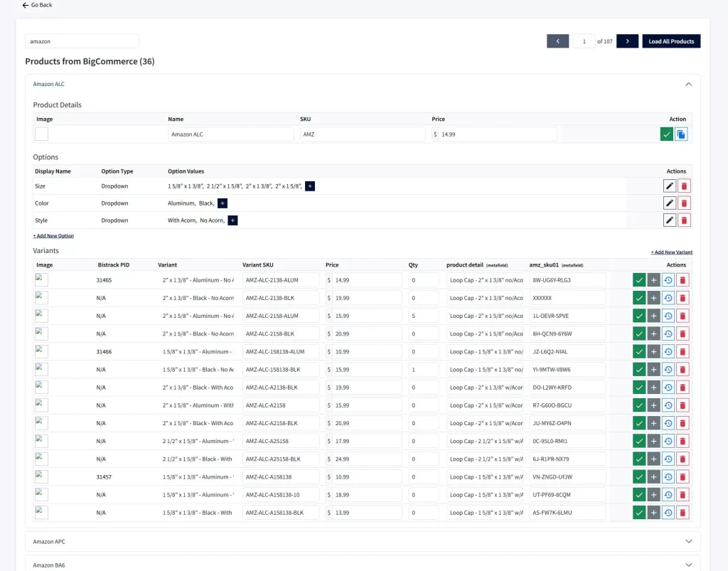The image size is (728, 571).
Task: Add a value to Size option with plus icon
Action: click(310, 186)
